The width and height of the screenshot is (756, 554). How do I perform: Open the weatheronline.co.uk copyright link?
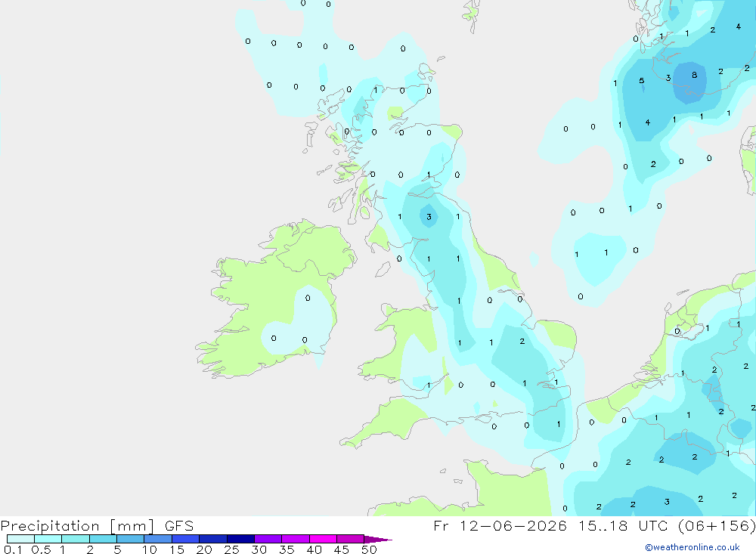pyautogui.click(x=692, y=547)
